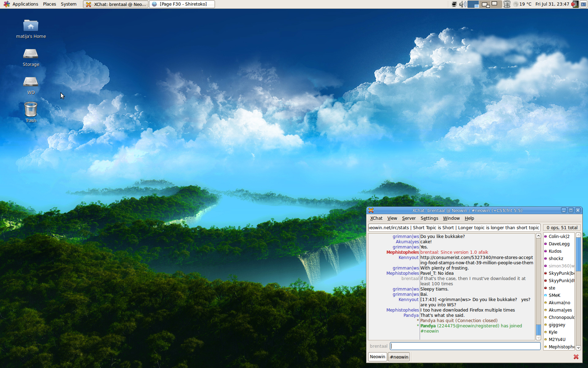Switch to the third workspace in switcher
Screen dimensions: 588x368
tap(496, 4)
